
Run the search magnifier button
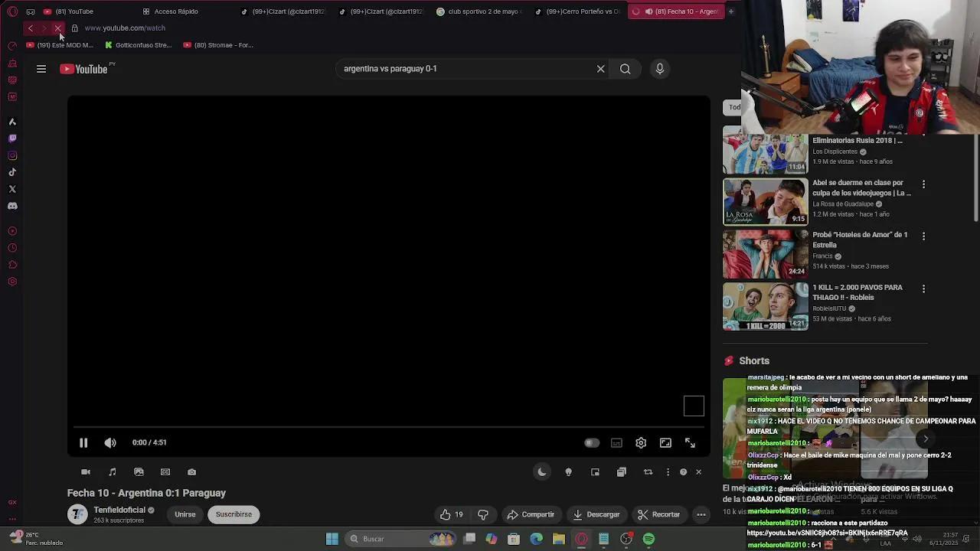(626, 69)
